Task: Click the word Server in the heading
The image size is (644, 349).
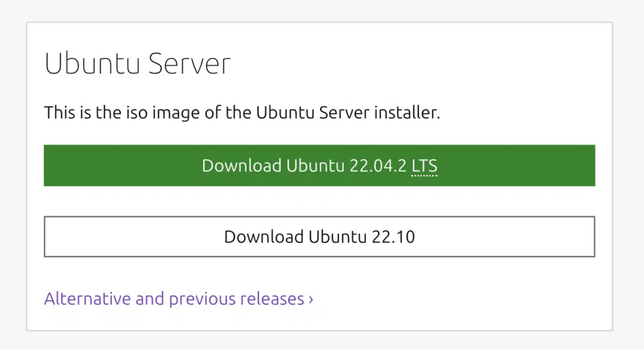Action: pyautogui.click(x=189, y=64)
